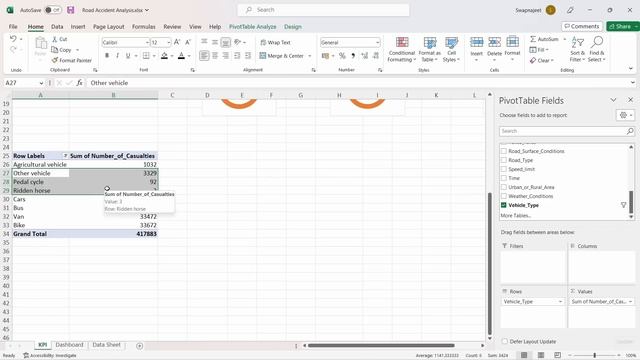Click the ribbon Search box
This screenshot has height=360, width=640.
click(x=323, y=10)
